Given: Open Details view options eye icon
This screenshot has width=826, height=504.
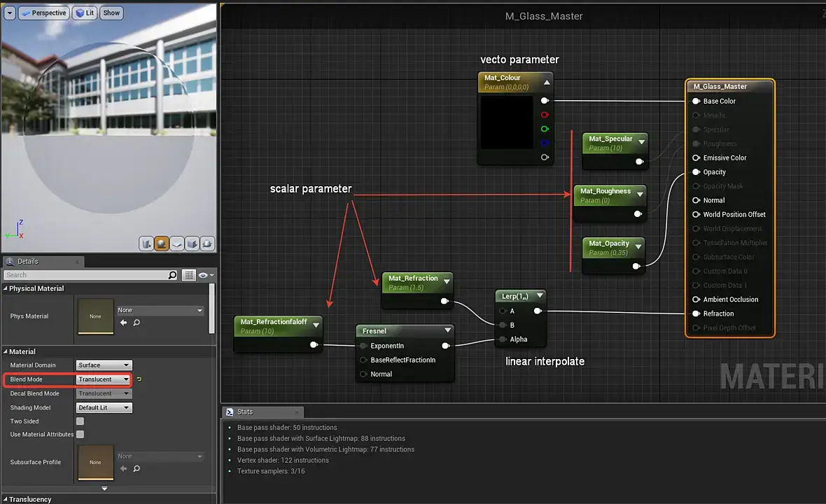Looking at the screenshot, I should (x=205, y=275).
